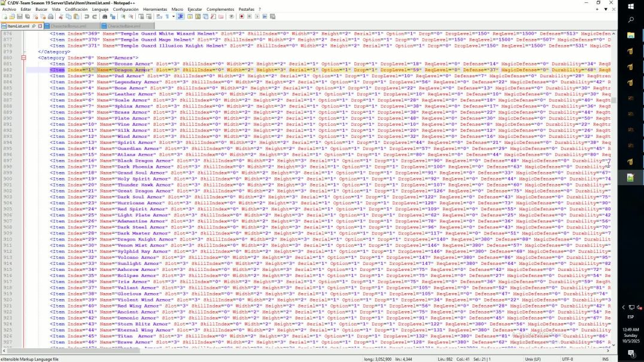Image resolution: width=644 pixels, height=362 pixels.
Task: Click line number 890 in the margin
Action: tap(7, 118)
